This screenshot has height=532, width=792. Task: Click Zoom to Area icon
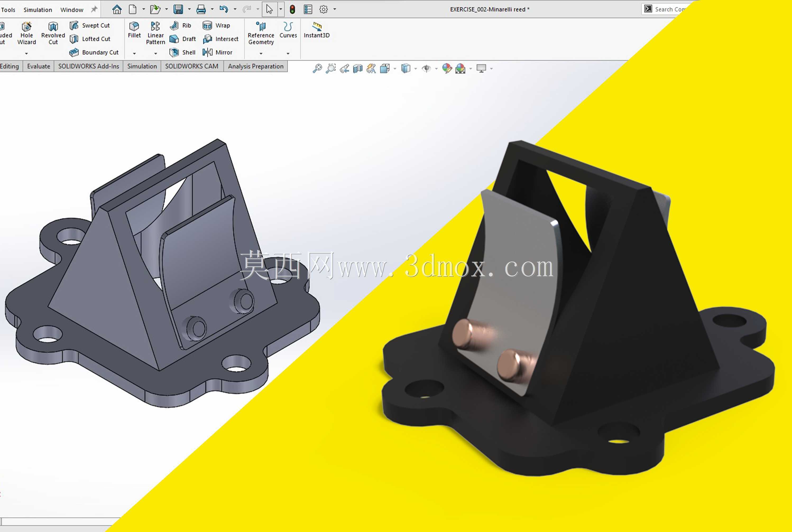(x=331, y=68)
